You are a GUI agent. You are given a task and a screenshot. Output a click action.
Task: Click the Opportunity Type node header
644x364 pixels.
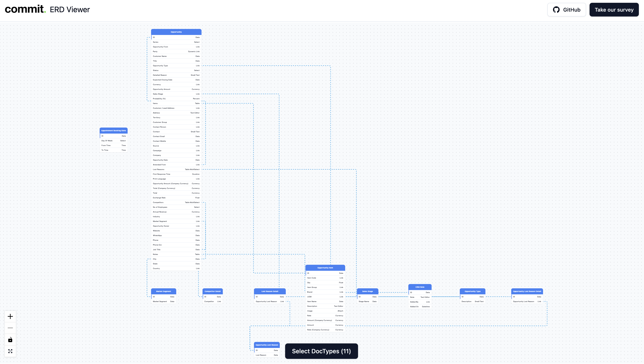click(472, 291)
